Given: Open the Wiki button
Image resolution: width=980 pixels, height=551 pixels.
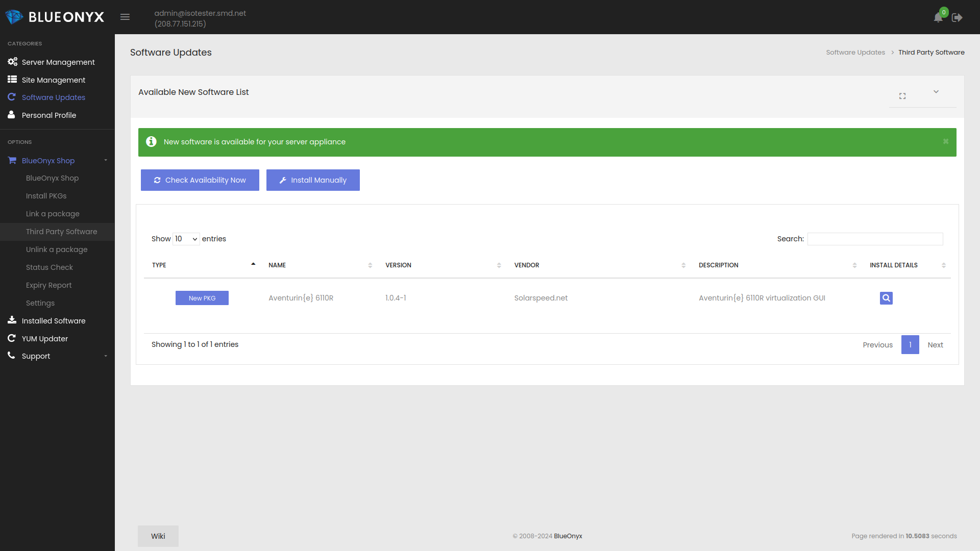Looking at the screenshot, I should [x=158, y=536].
